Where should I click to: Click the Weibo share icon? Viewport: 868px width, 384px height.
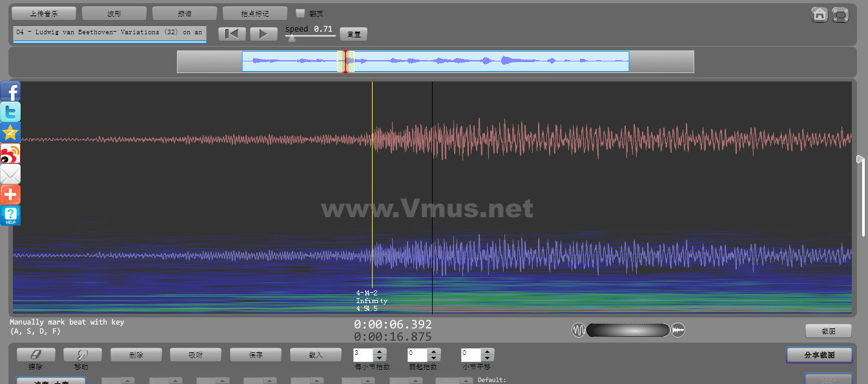pos(10,154)
